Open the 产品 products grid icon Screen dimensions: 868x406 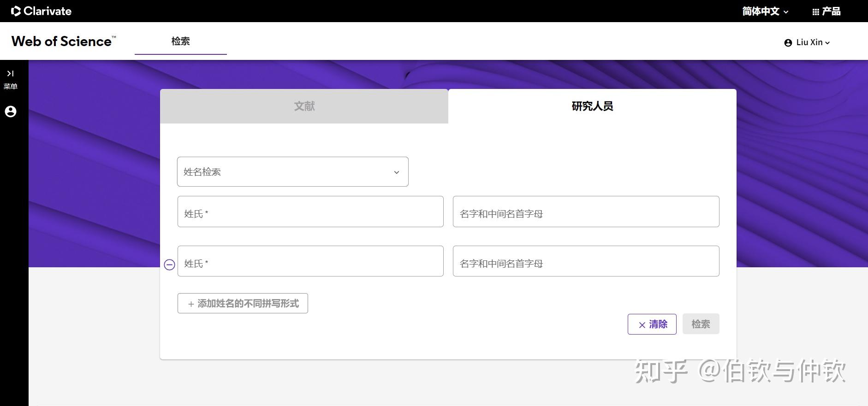815,12
